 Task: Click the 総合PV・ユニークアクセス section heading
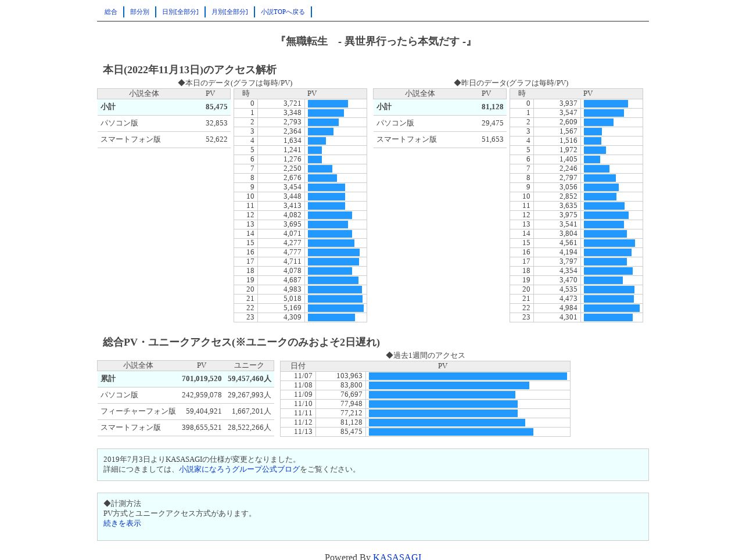coord(241,342)
